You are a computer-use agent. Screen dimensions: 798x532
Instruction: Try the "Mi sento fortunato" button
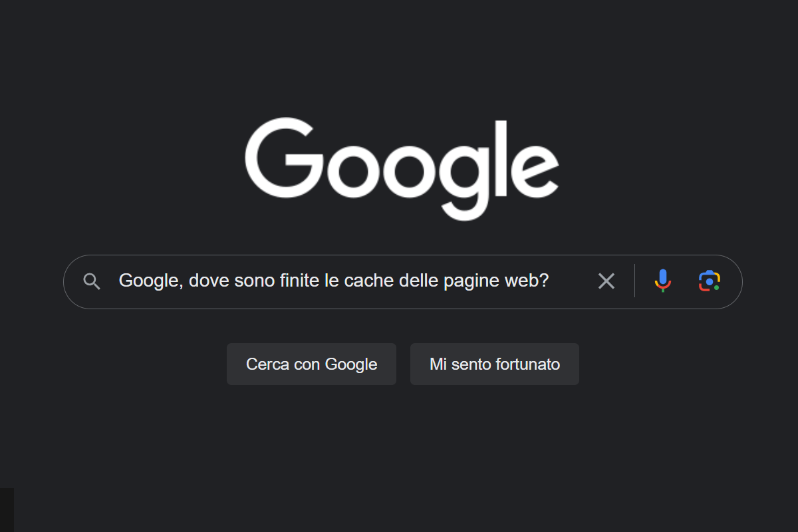coord(495,364)
